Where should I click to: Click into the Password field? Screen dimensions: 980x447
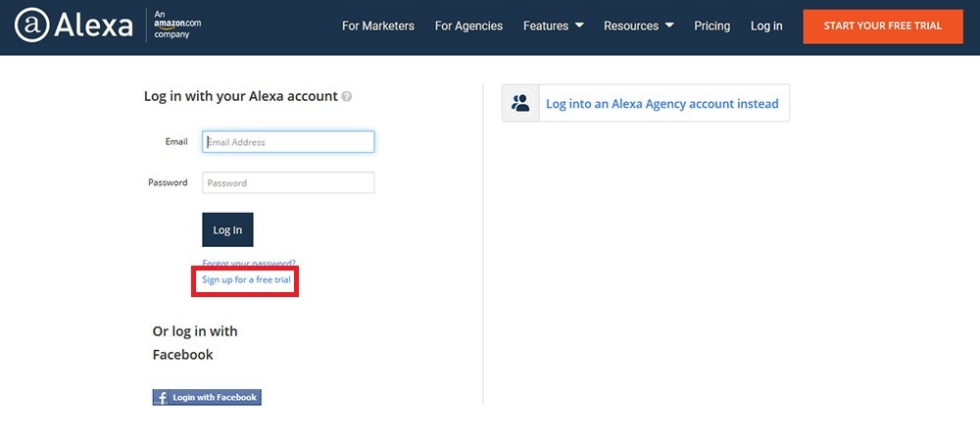pos(288,183)
